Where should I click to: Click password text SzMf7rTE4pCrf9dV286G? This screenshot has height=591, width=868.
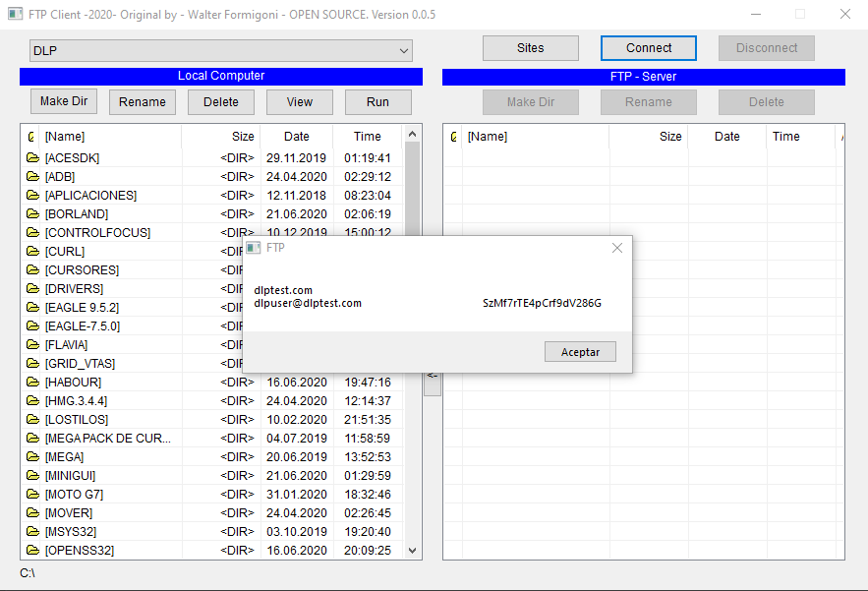(x=542, y=303)
